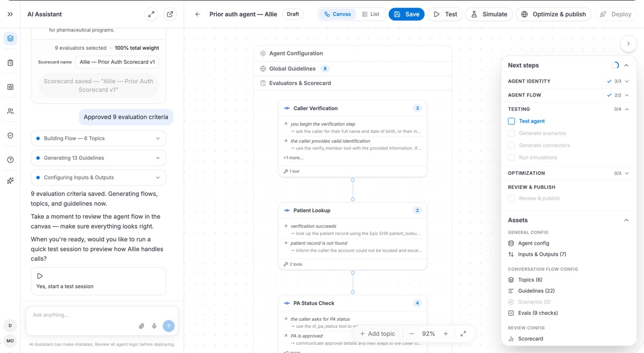Open the shield icon in left sidebar

[10, 136]
